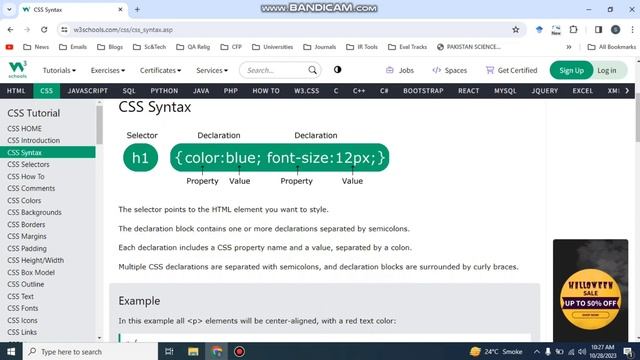Select the BOOTSTRAP topic tab
640x360 pixels.
pos(423,91)
